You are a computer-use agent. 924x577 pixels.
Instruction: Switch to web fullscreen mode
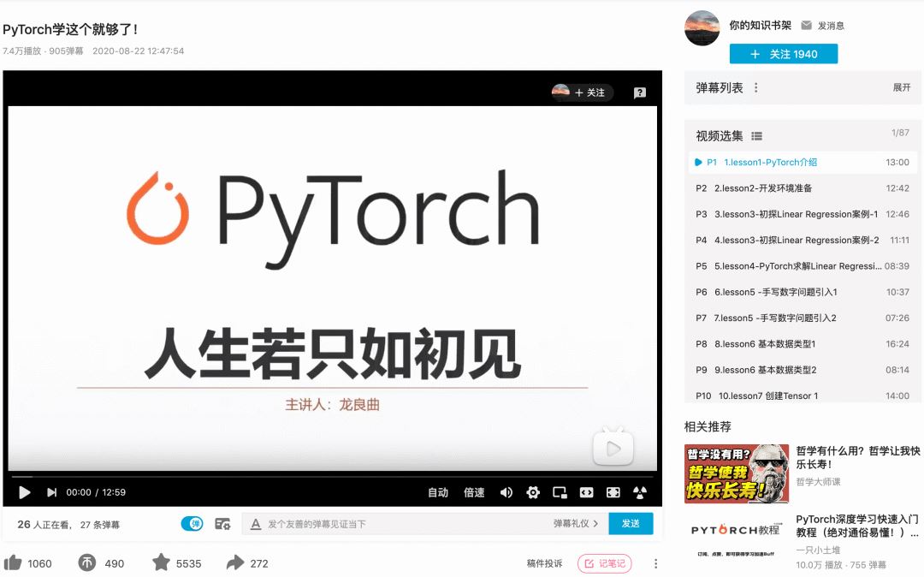tap(587, 492)
